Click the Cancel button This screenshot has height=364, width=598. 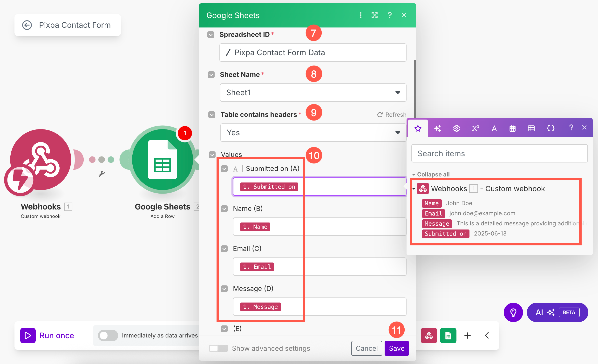click(x=367, y=348)
